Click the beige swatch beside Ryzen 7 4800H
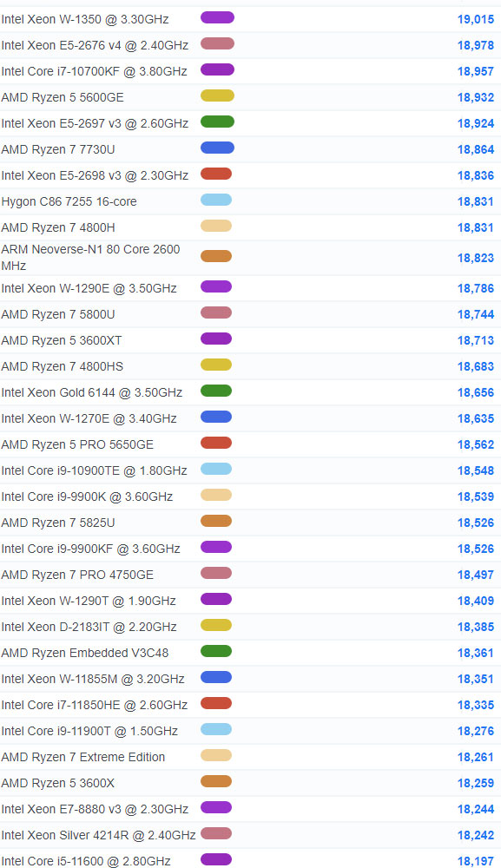Viewport: 501px width, 868px height. (216, 226)
